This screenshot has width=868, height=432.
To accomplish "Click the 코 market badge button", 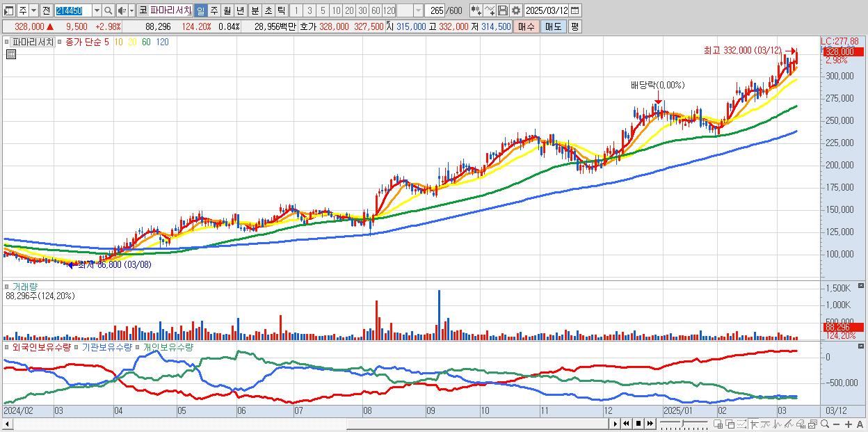I will [143, 10].
